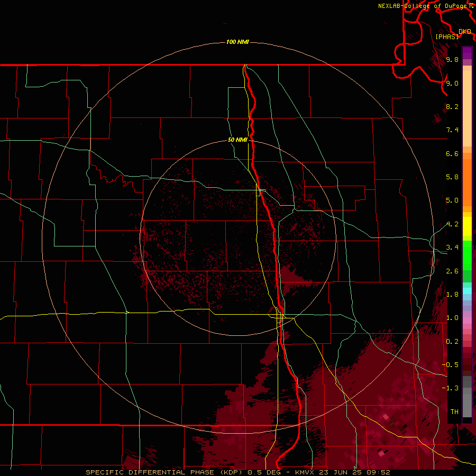
Task: Click the -0.5 scale value
Action: click(451, 365)
